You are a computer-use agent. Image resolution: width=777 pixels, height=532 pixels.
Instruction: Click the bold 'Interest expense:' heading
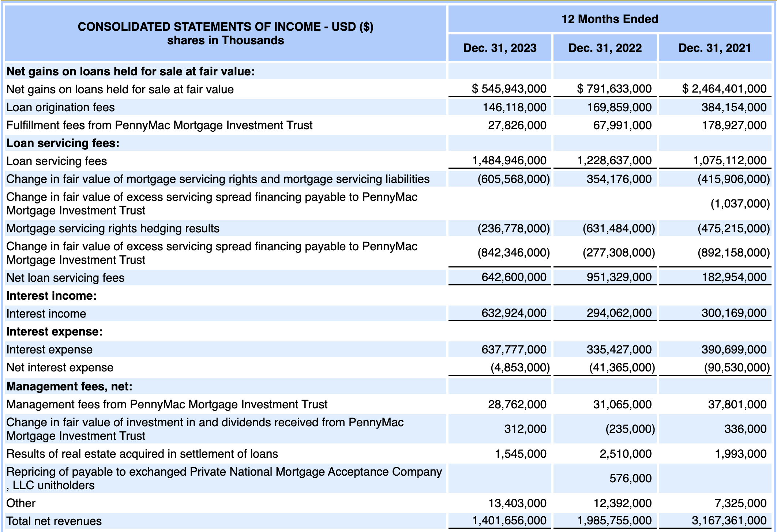point(55,331)
